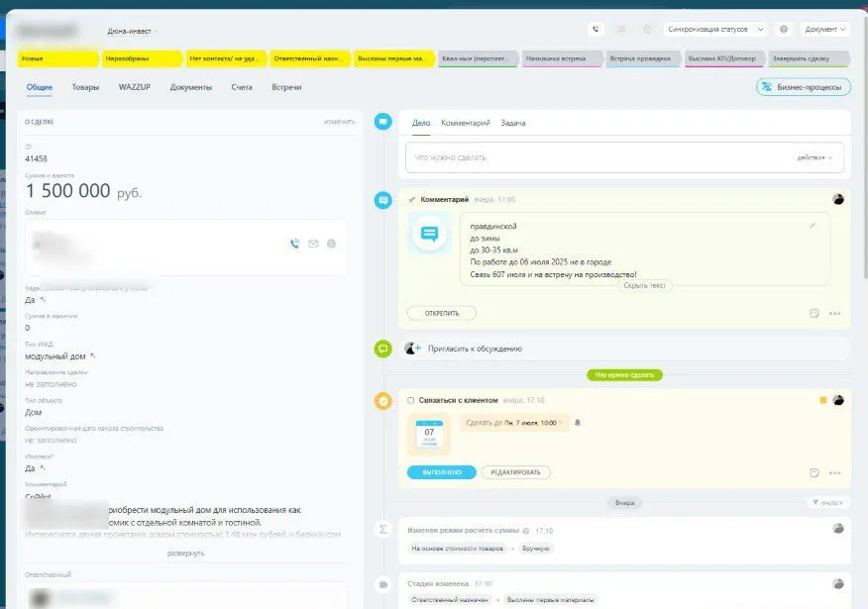The width and height of the screenshot is (868, 609).
Task: Click the note icon in the comment card
Action: pyautogui.click(x=814, y=313)
